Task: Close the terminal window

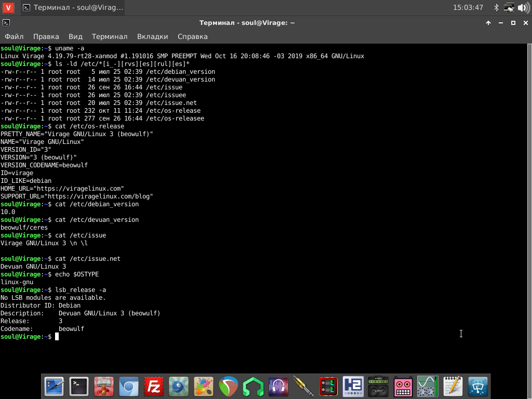Action: (526, 23)
